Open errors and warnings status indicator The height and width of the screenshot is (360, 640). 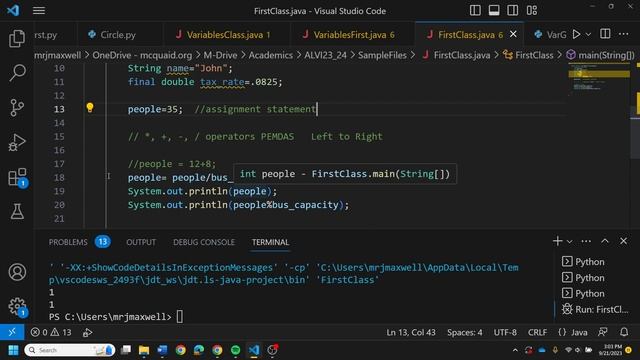click(x=51, y=332)
